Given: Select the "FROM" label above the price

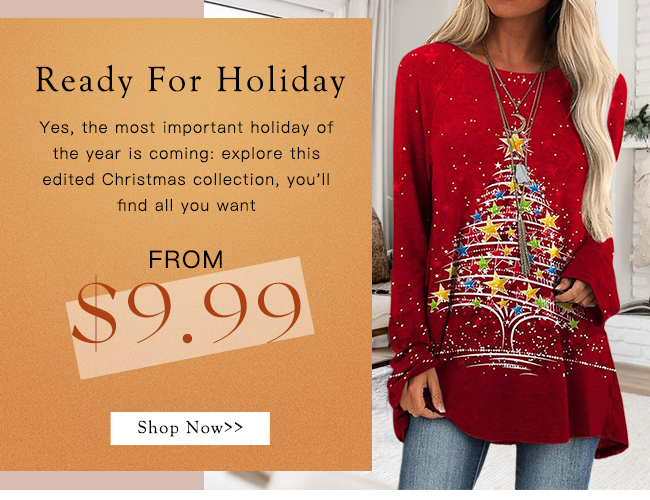Looking at the screenshot, I should pos(186,260).
